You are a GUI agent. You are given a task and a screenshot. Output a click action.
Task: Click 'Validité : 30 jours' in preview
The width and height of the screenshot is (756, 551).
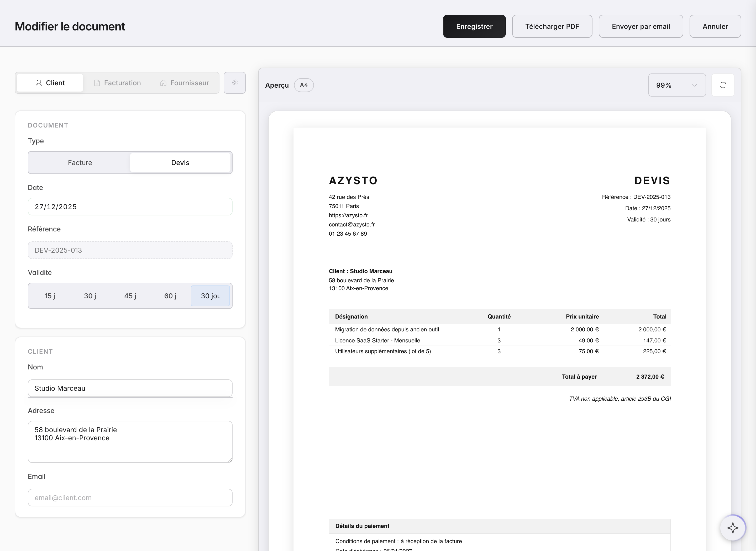pos(649,219)
